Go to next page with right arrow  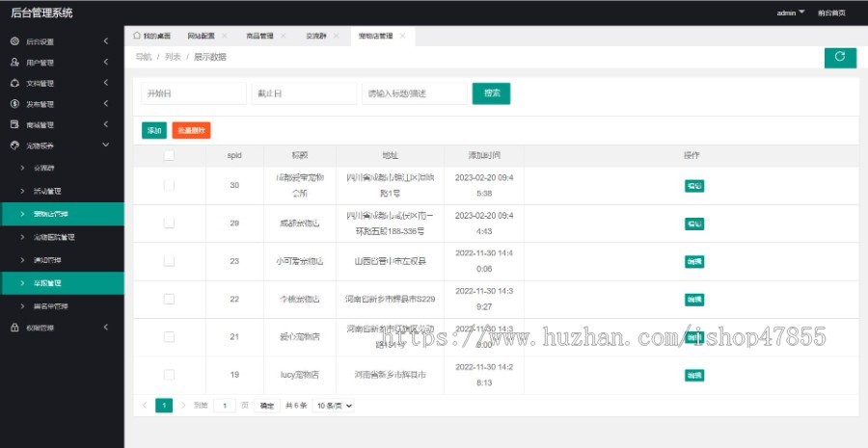[183, 406]
